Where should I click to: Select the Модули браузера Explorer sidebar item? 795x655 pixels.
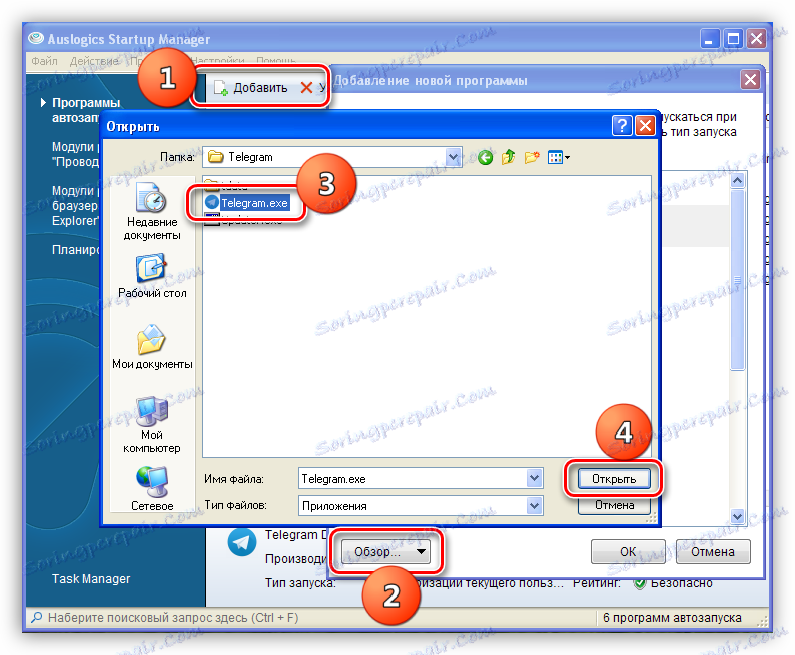tap(75, 205)
